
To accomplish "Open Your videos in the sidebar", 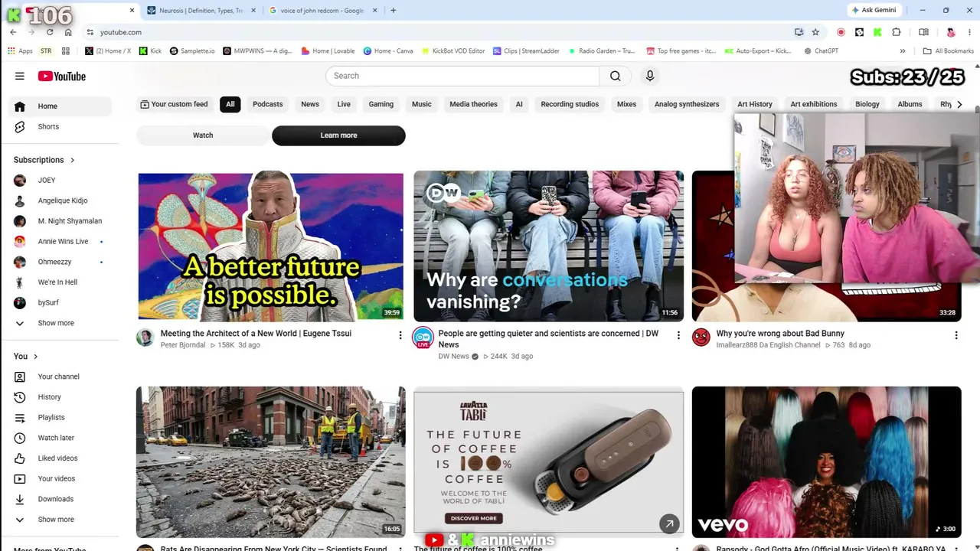I will [x=61, y=478].
